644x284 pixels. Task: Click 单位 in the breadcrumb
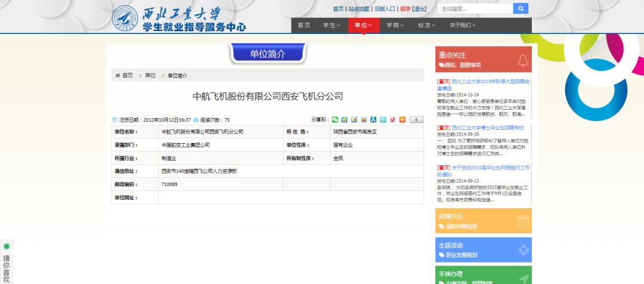[x=150, y=76]
